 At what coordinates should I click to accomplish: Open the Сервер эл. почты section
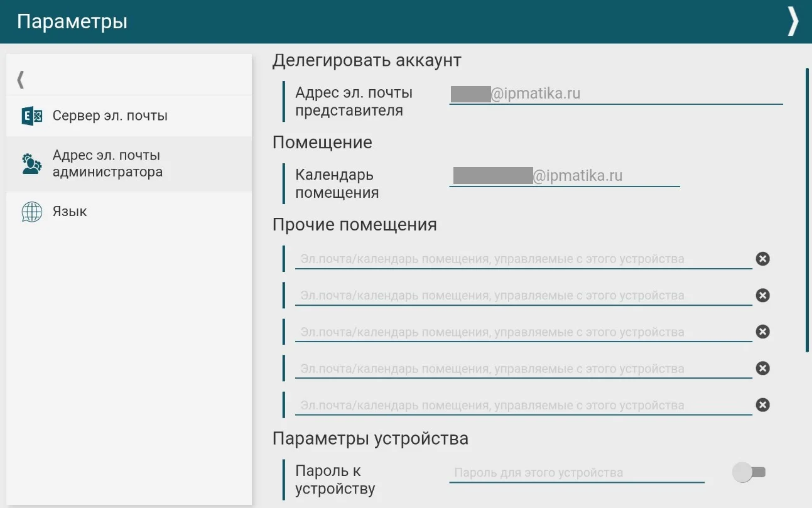coord(110,116)
